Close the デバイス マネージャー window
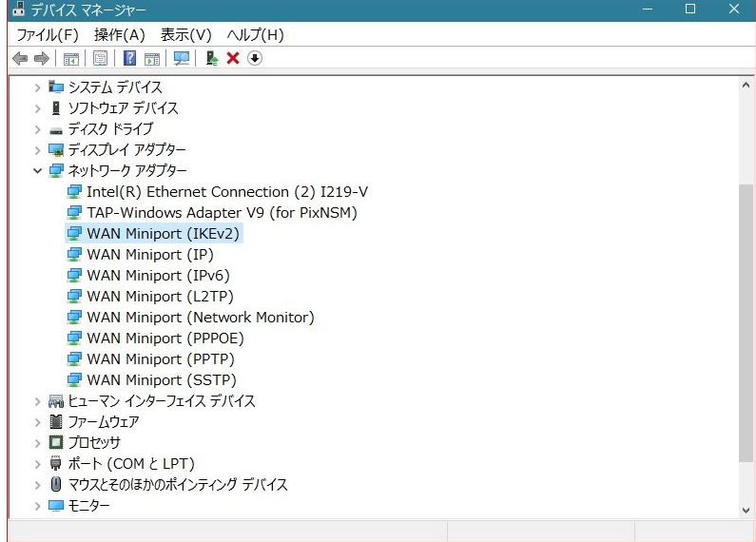This screenshot has width=756, height=542. 734,10
